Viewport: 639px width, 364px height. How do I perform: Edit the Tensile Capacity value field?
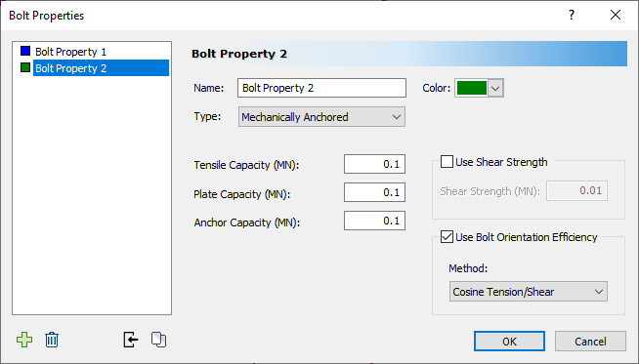click(374, 164)
